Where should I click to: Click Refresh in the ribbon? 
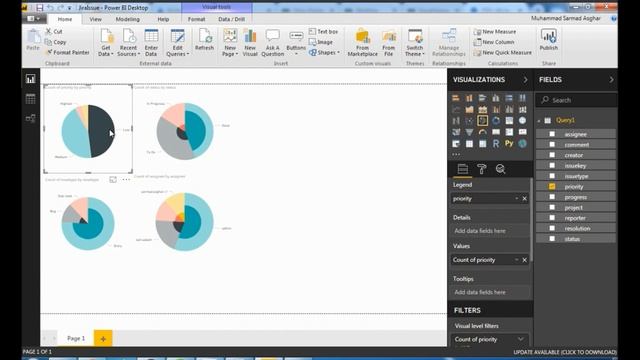(204, 40)
